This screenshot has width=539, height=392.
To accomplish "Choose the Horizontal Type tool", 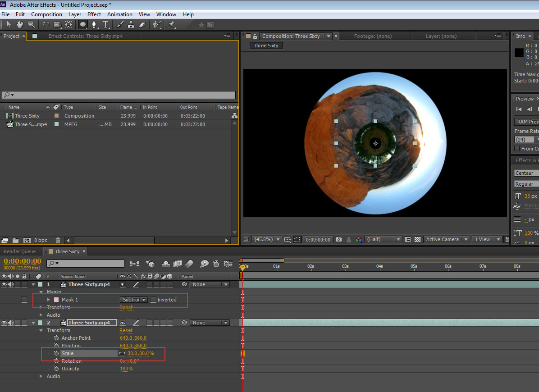I will [105, 24].
